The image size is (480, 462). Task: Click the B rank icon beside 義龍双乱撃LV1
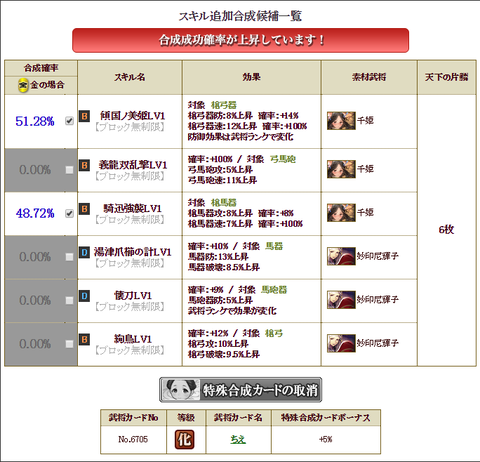tap(84, 165)
